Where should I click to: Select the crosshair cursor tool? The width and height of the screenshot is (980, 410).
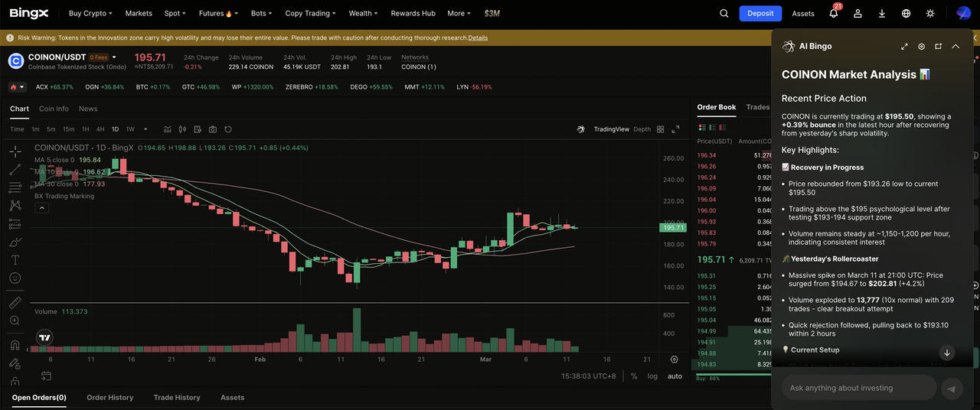click(x=15, y=151)
